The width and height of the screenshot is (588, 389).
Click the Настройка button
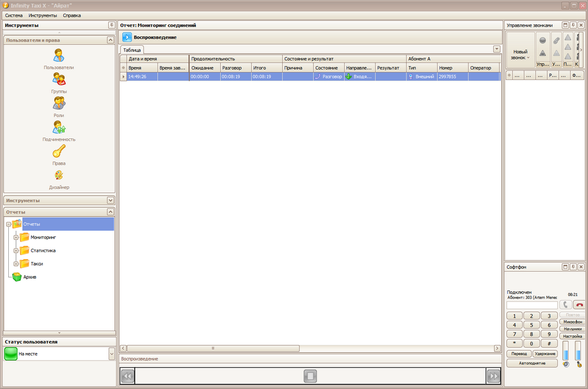tap(572, 336)
